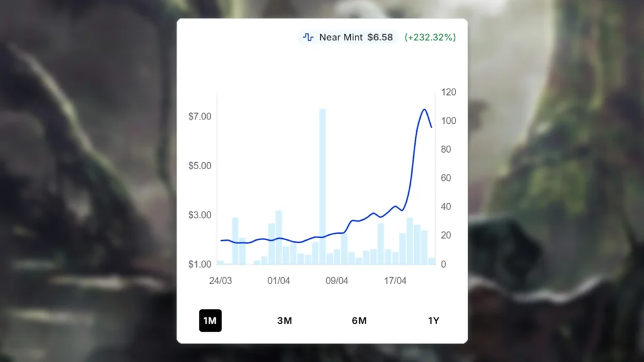Select the Near Mint price legend chip

pyautogui.click(x=349, y=38)
